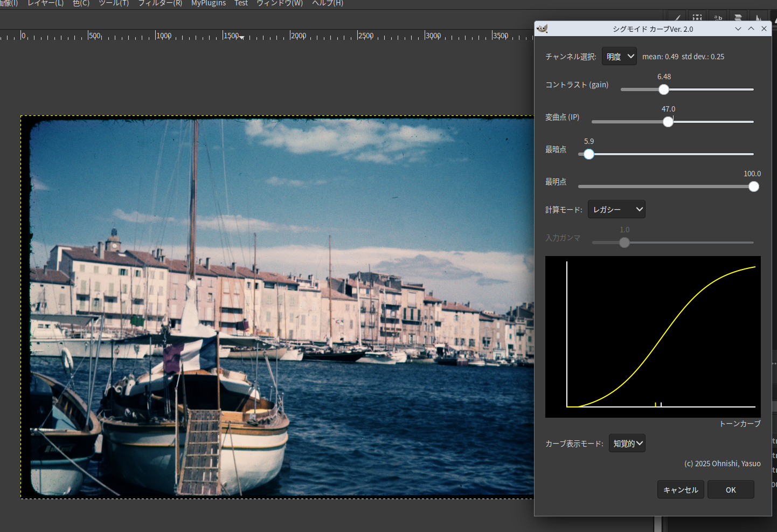Viewport: 777px width, 532px height.
Task: Close the シグモイド カーブ dialog
Action: click(764, 29)
